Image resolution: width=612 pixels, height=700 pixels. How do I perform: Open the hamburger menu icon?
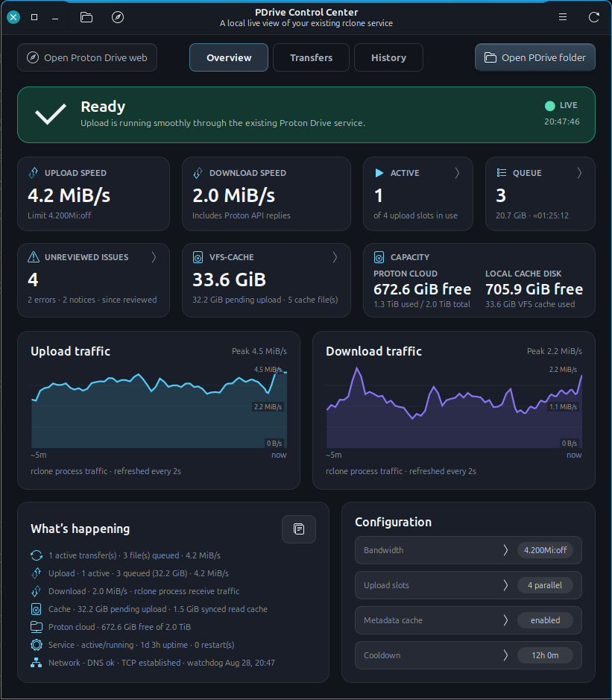coord(563,17)
